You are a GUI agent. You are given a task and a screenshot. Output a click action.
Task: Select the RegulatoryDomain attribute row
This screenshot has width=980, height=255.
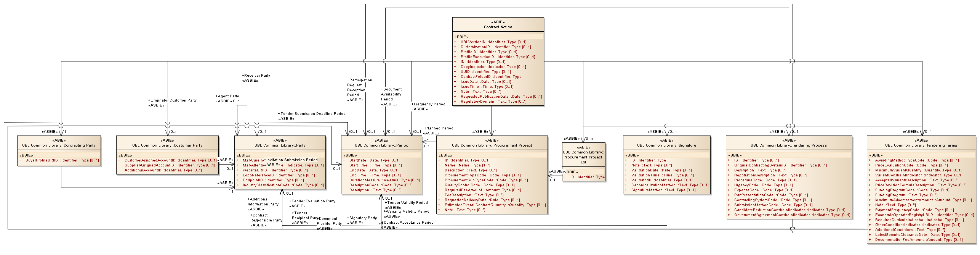pos(493,102)
